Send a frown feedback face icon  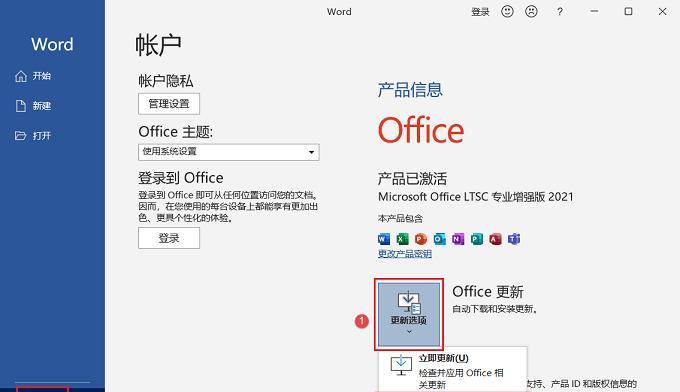pyautogui.click(x=531, y=11)
